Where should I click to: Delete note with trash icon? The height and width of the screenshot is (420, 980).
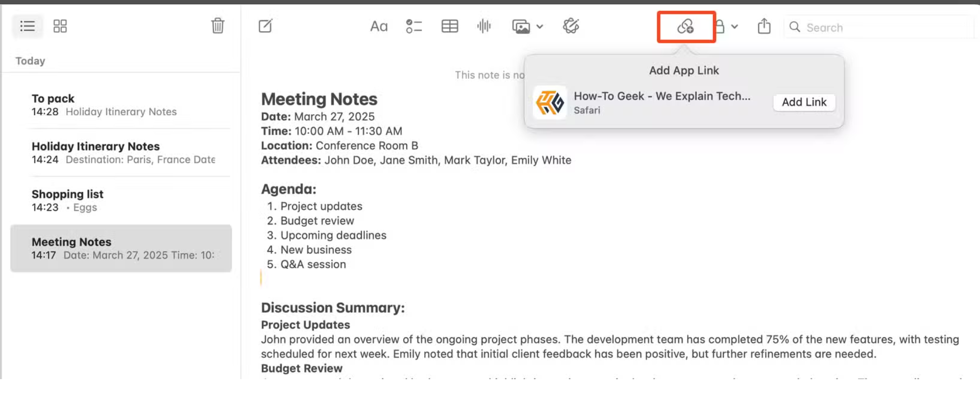click(217, 26)
